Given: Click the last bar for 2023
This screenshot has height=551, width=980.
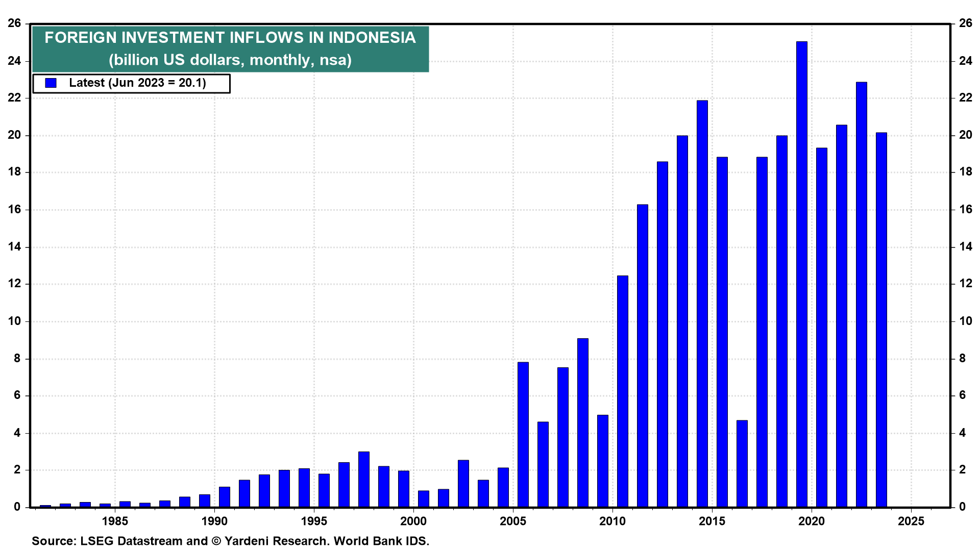Looking at the screenshot, I should tap(881, 320).
